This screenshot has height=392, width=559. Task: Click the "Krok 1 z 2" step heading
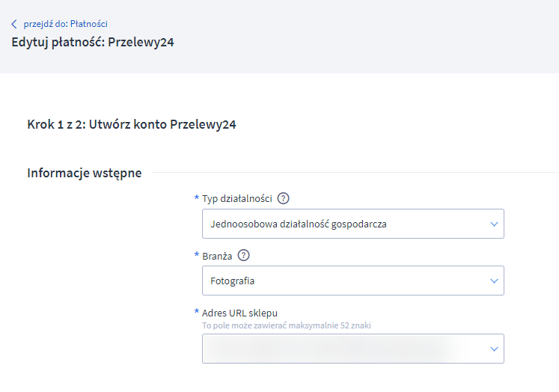pyautogui.click(x=132, y=125)
